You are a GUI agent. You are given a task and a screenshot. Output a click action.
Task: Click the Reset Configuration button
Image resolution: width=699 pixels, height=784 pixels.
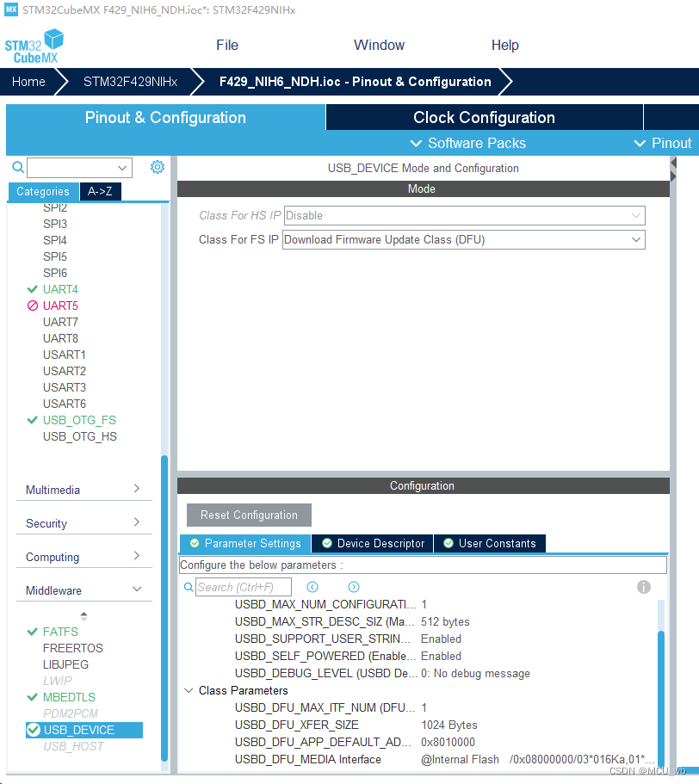249,515
